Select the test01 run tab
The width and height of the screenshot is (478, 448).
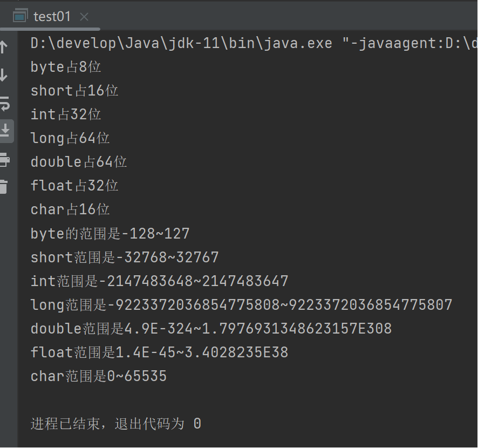pyautogui.click(x=52, y=16)
